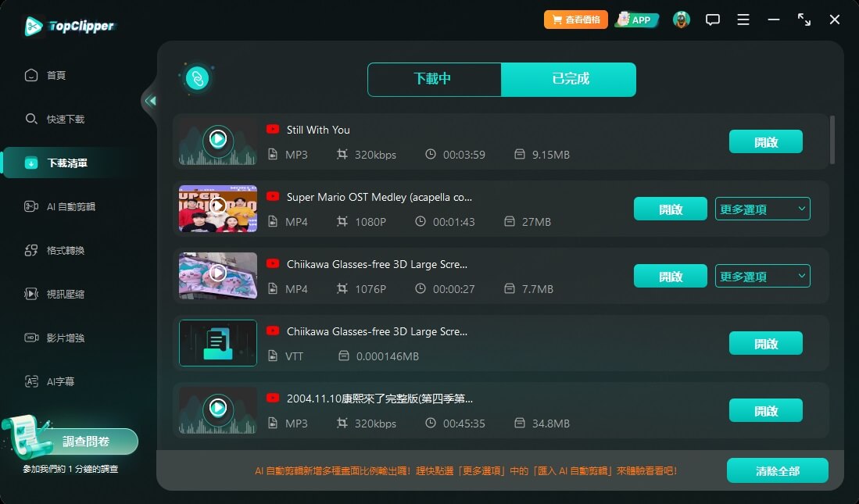The image size is (859, 504).
Task: Click the 1076P resolution text
Action: coord(370,288)
